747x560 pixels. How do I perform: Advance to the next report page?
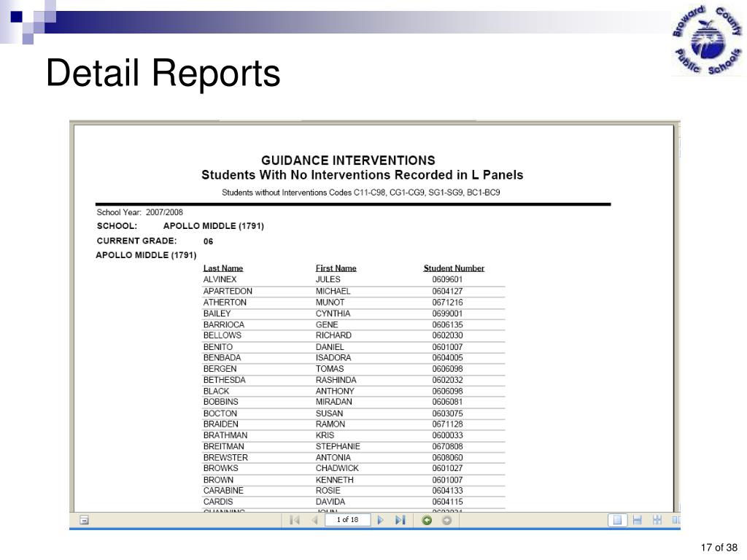380,520
